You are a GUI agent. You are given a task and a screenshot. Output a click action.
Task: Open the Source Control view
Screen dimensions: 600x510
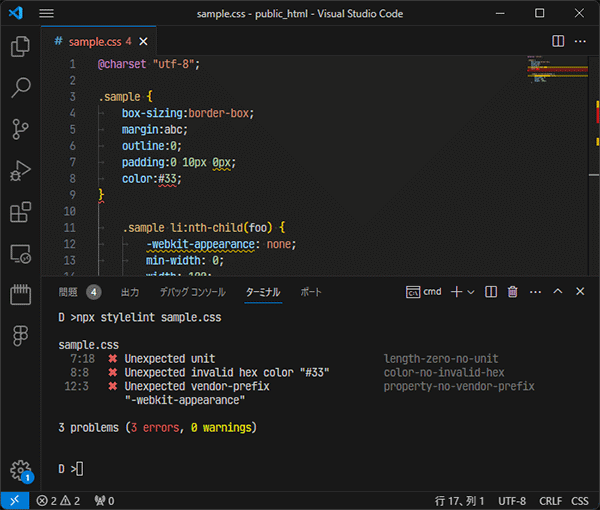tap(20, 129)
